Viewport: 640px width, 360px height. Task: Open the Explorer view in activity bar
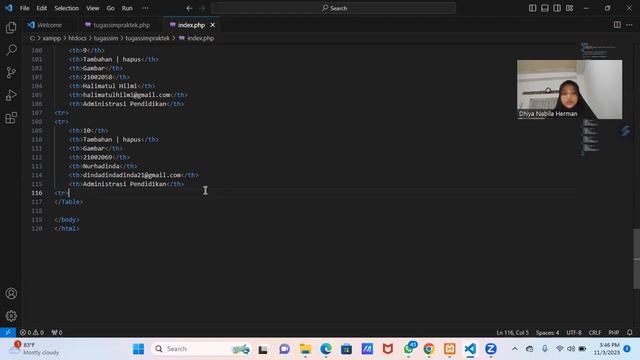(x=11, y=27)
